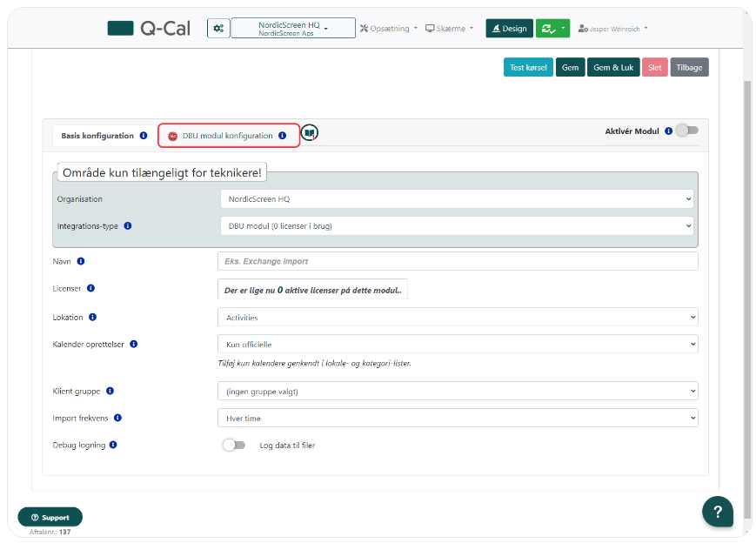Click the Design button
Viewport: 756px width, 543px height.
509,29
